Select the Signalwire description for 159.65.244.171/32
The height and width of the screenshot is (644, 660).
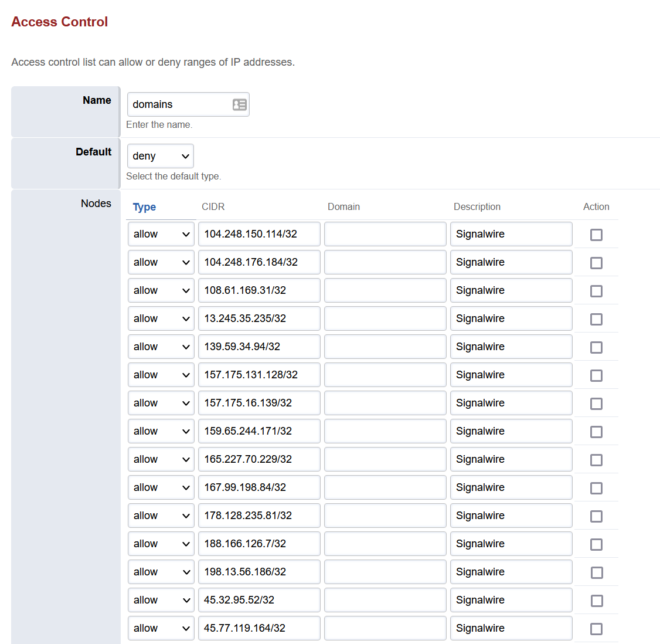[511, 431]
